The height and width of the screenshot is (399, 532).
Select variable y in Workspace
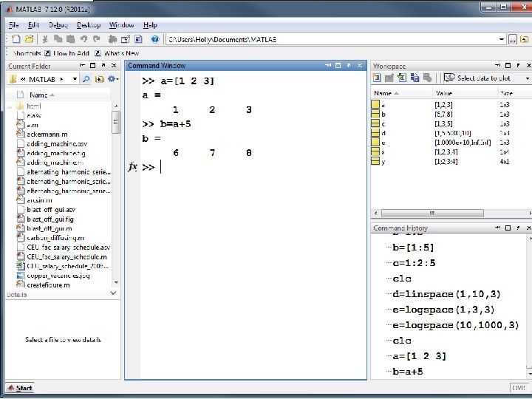383,162
